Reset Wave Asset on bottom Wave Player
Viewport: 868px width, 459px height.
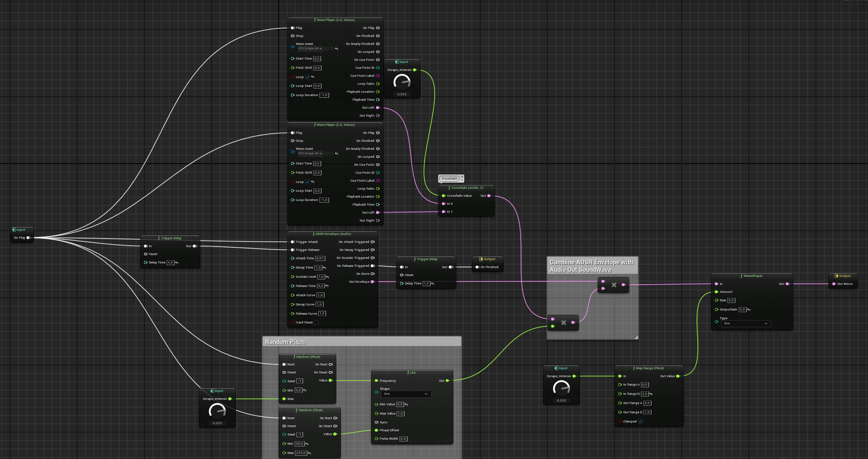337,153
